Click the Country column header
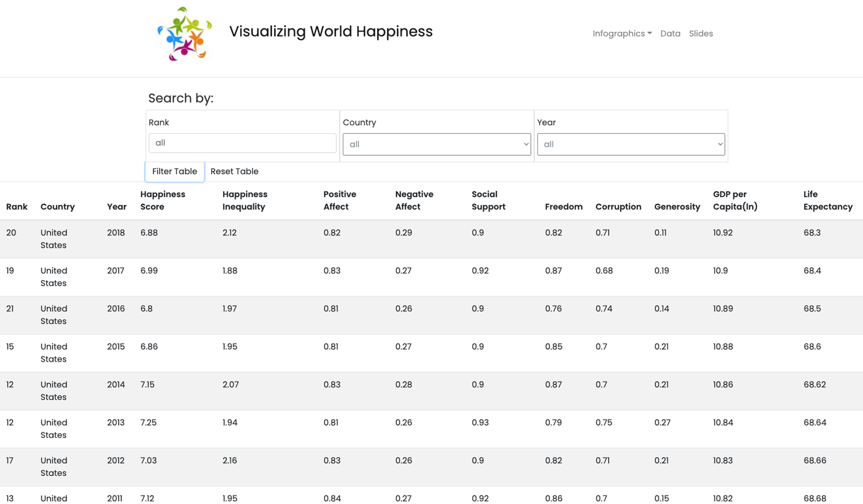The height and width of the screenshot is (504, 863). (x=57, y=207)
